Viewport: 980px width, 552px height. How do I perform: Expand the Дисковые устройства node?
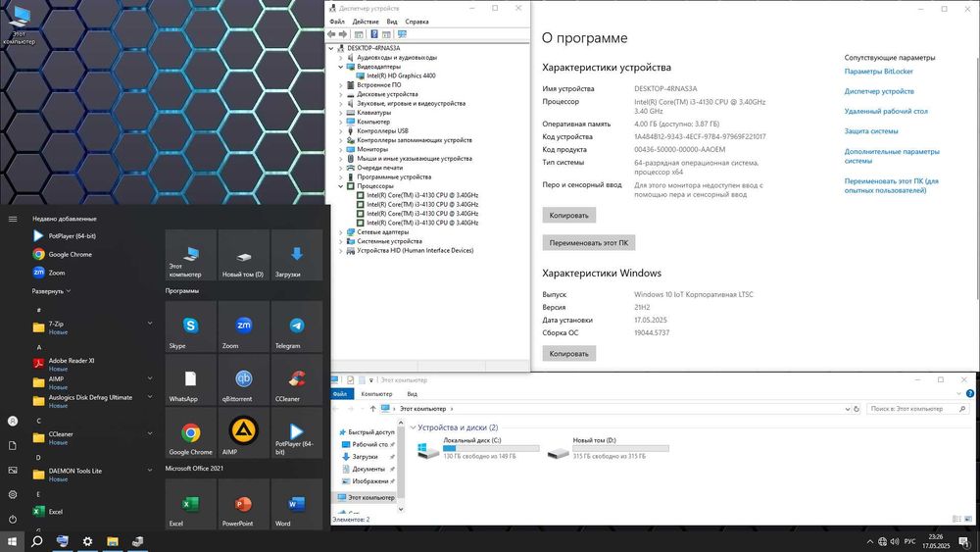(x=341, y=94)
